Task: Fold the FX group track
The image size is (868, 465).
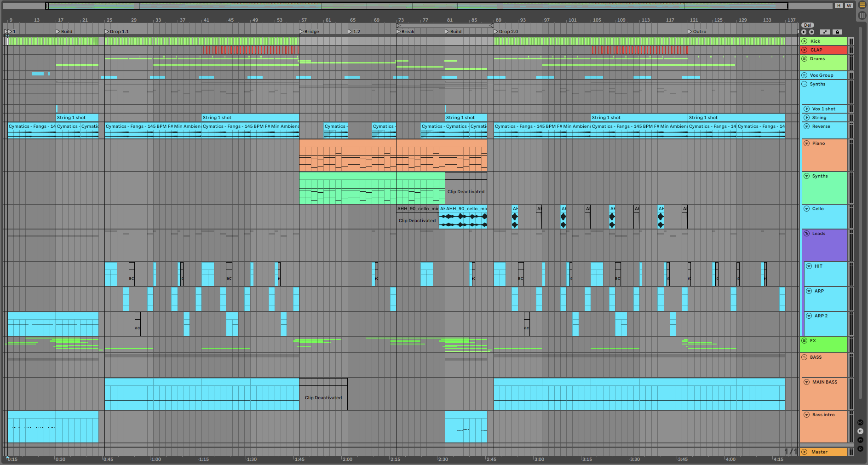Action: click(805, 341)
